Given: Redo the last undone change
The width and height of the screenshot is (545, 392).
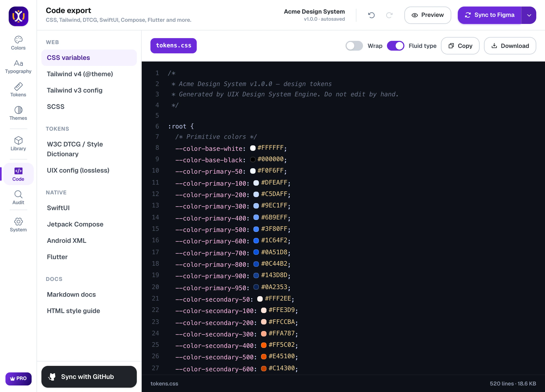Looking at the screenshot, I should 389,15.
